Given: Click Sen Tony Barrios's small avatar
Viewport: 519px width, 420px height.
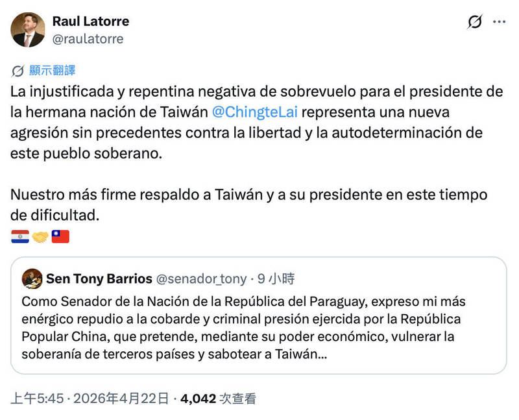Looking at the screenshot, I should coord(32,279).
